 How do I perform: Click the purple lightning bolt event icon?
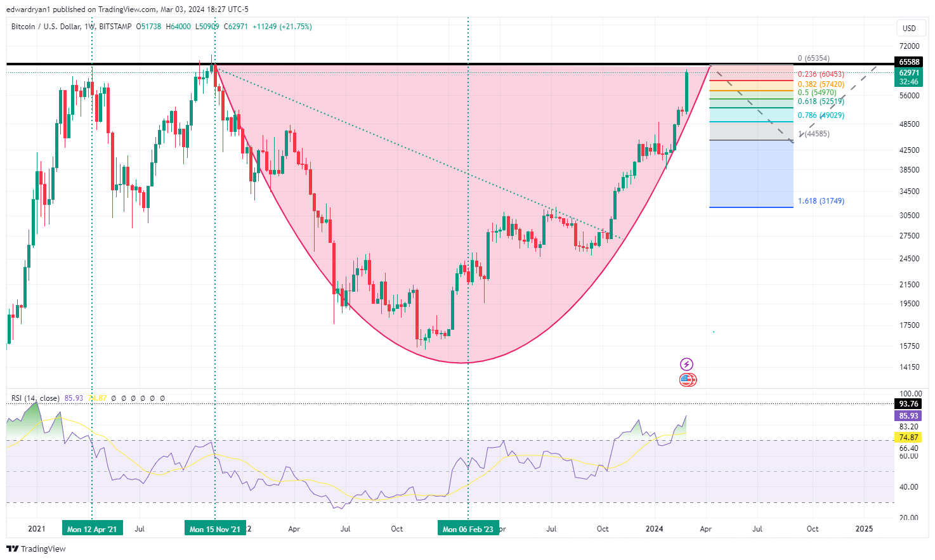[686, 364]
